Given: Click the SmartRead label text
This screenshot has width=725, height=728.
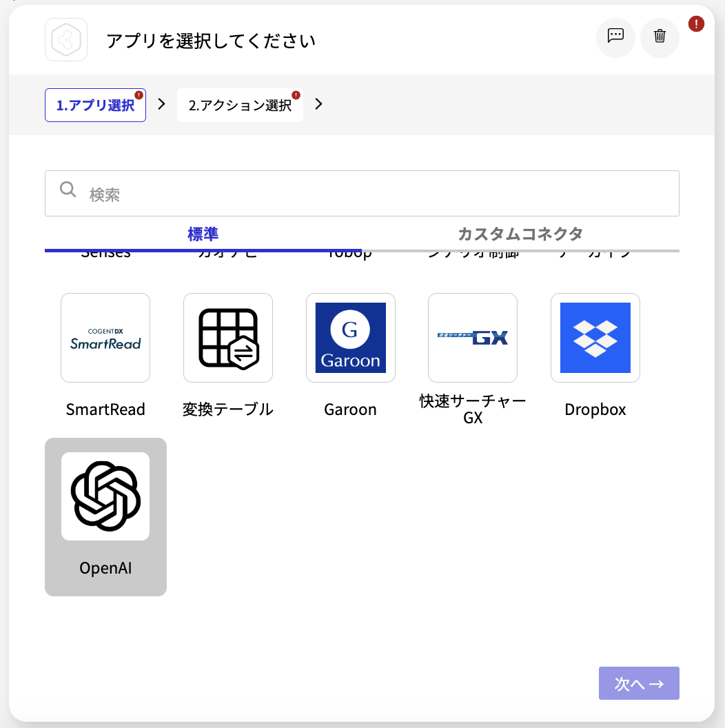Looking at the screenshot, I should click(105, 410).
